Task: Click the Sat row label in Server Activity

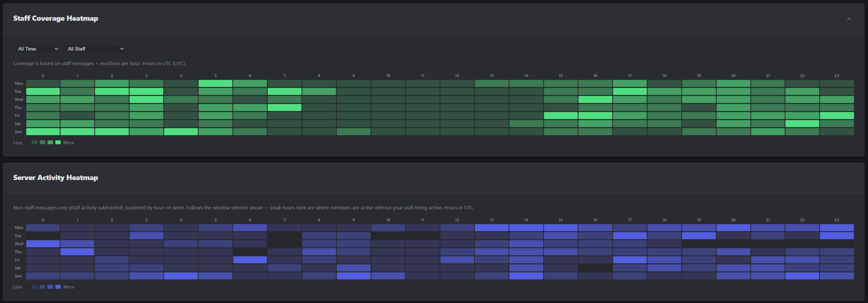Action: pyautogui.click(x=18, y=268)
